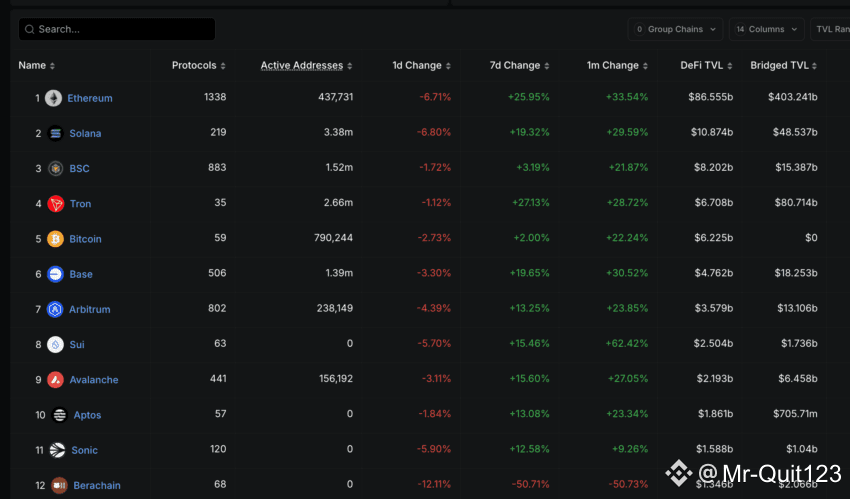The height and width of the screenshot is (499, 850).
Task: Click the Base chain logo icon
Action: click(55, 274)
